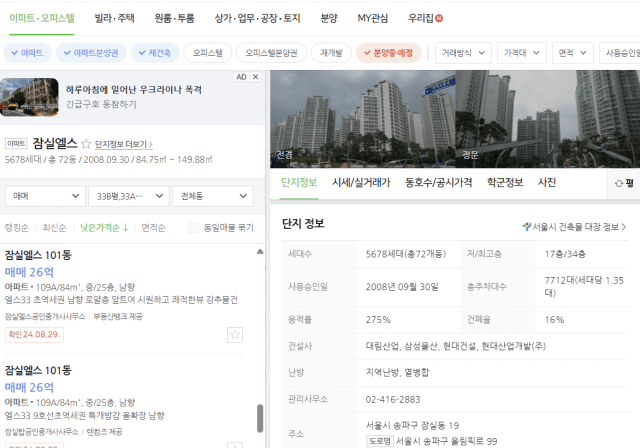The image size is (640, 448).
Task: Go to 원룸·투룸 menu
Action: (x=174, y=18)
